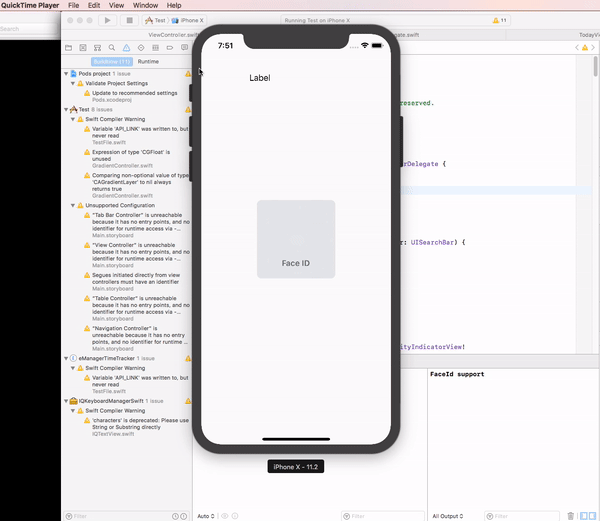Collapse Validate Project Settings group
This screenshot has width=600, height=521.
[x=73, y=83]
